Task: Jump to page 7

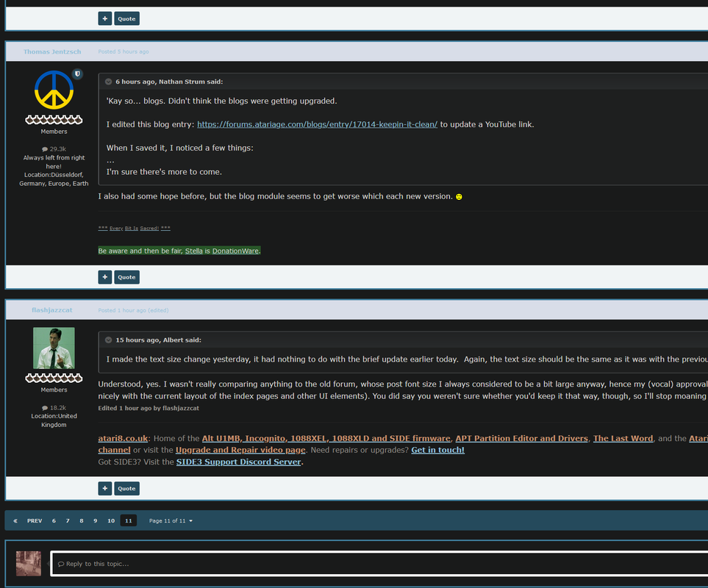Action: pos(68,521)
